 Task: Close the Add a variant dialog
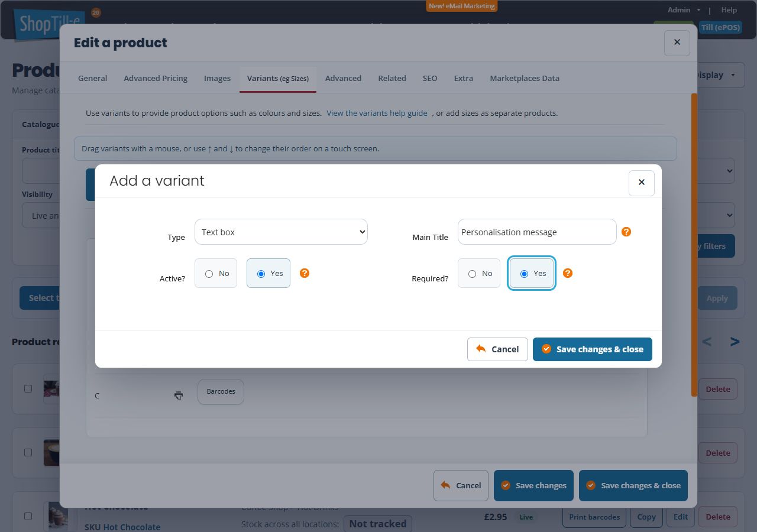642,183
